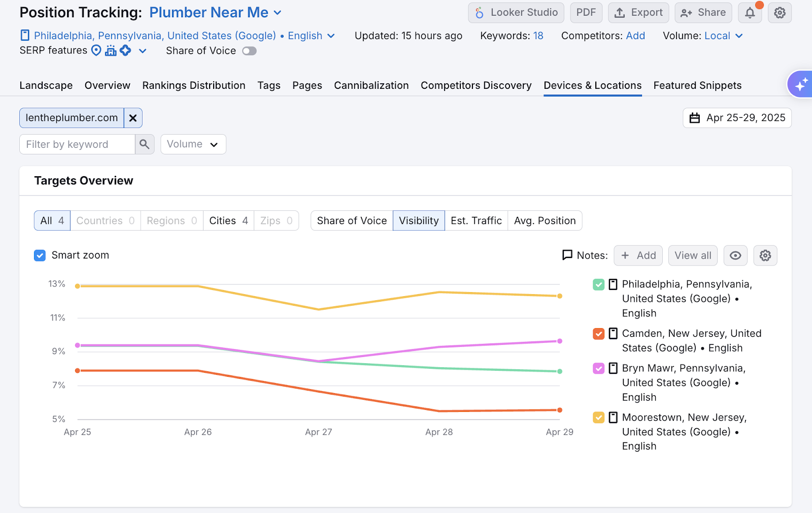Viewport: 812px width, 513px height.
Task: Open notifications via the bell icon
Action: click(x=750, y=12)
